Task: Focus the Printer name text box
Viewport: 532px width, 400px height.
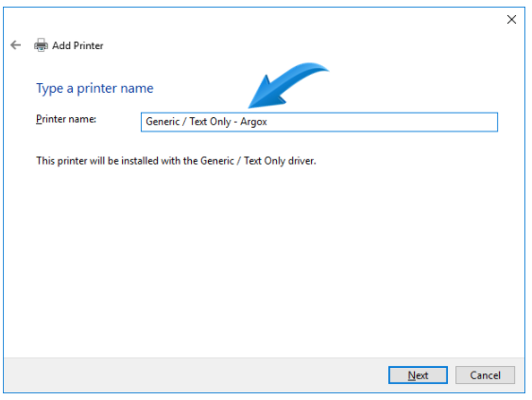Action: click(319, 122)
